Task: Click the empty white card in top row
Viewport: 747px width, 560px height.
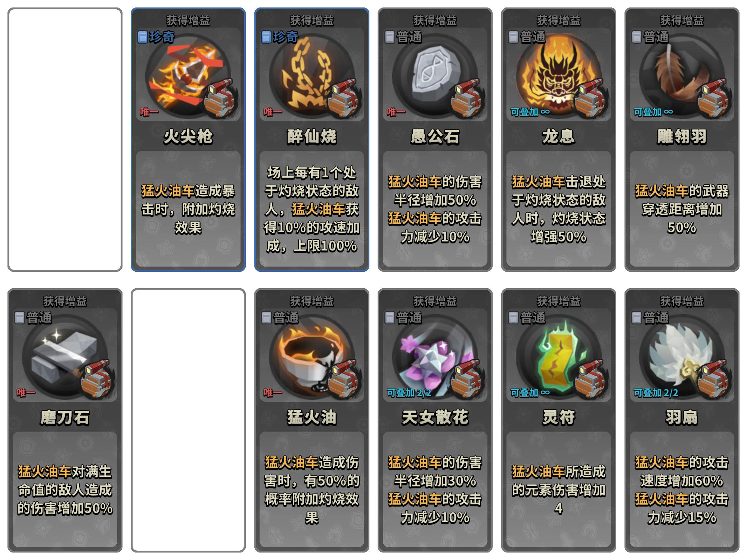Action: coord(65,140)
